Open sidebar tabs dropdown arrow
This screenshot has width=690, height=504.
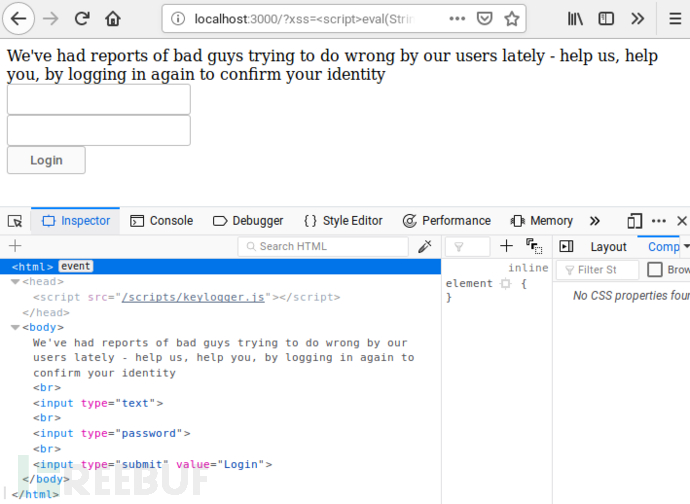(686, 246)
